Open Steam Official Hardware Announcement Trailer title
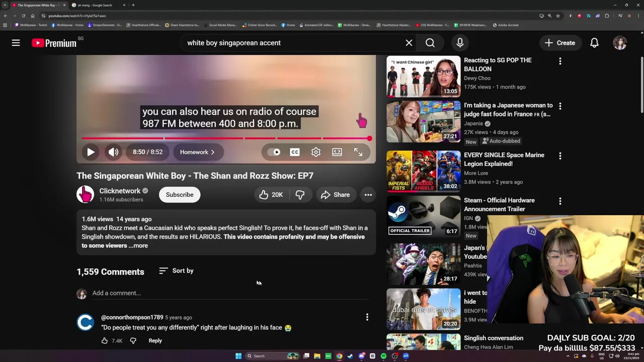This screenshot has height=362, width=644. pos(499,205)
